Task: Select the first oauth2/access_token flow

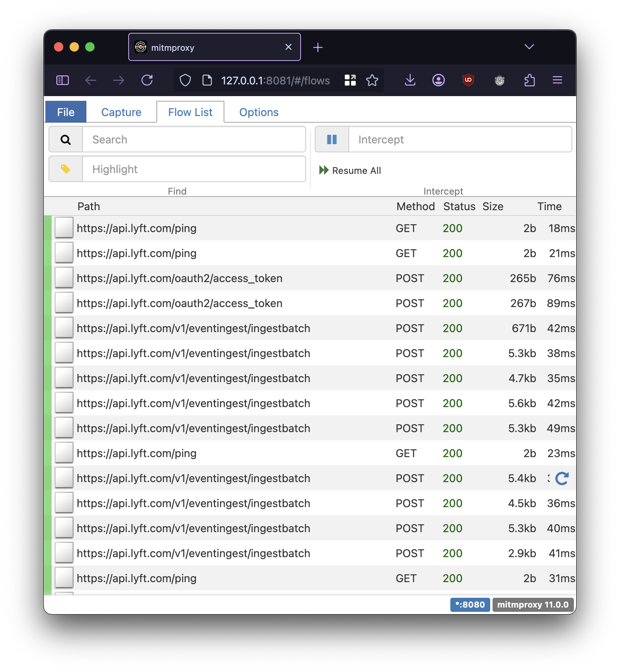Action: [179, 278]
